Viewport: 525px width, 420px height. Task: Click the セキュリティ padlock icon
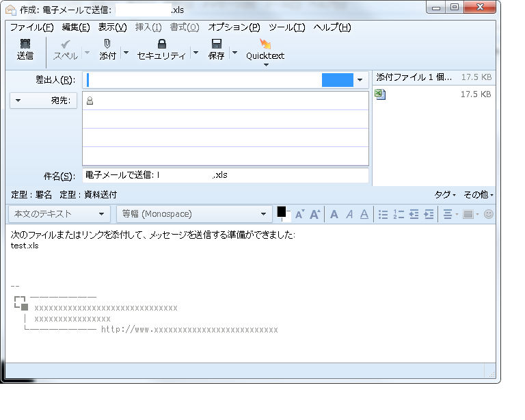click(161, 44)
